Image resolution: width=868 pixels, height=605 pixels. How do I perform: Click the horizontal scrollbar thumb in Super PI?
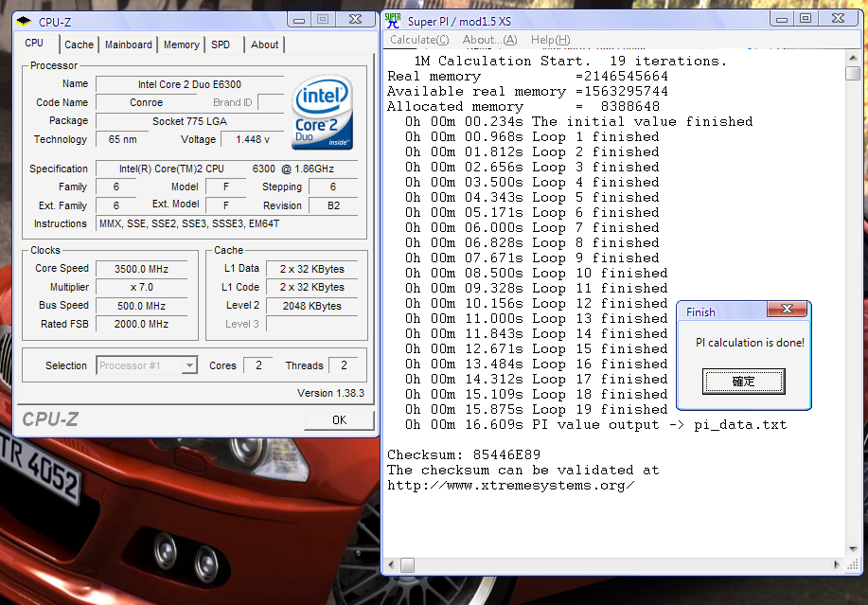point(407,564)
